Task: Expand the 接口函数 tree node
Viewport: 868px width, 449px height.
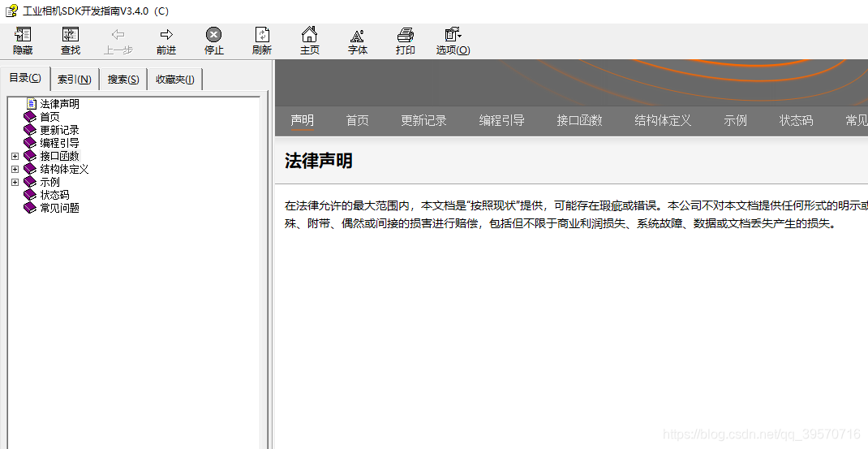Action: click(x=15, y=157)
